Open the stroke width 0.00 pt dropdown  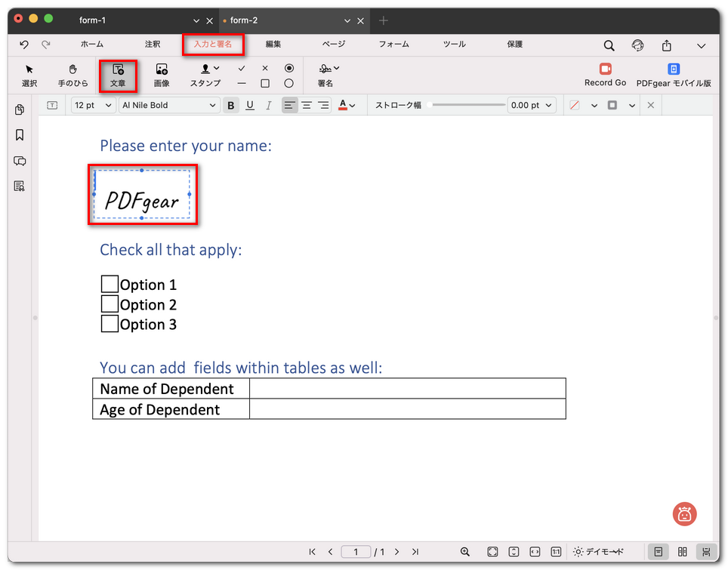[532, 106]
